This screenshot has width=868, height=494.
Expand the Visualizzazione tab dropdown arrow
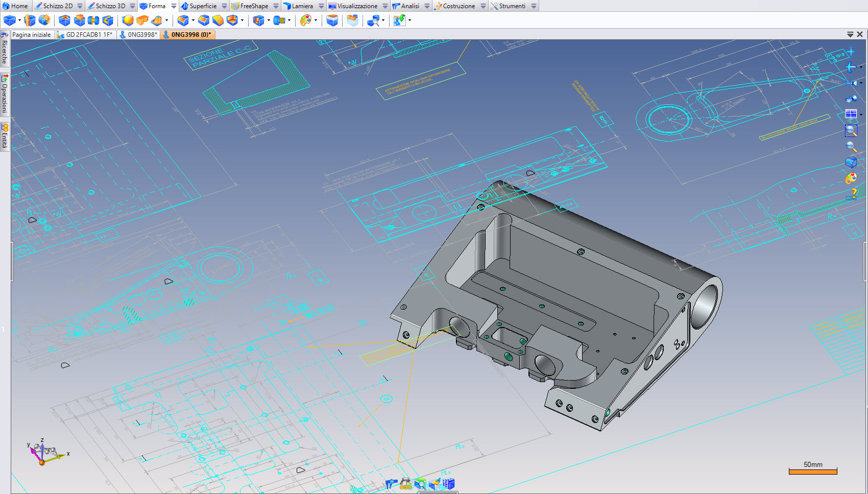(x=385, y=6)
